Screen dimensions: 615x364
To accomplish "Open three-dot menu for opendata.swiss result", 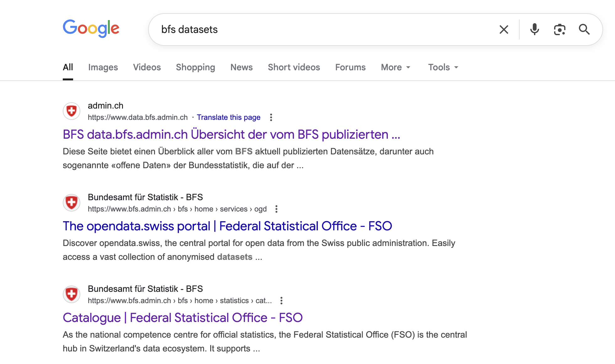I will (x=276, y=209).
